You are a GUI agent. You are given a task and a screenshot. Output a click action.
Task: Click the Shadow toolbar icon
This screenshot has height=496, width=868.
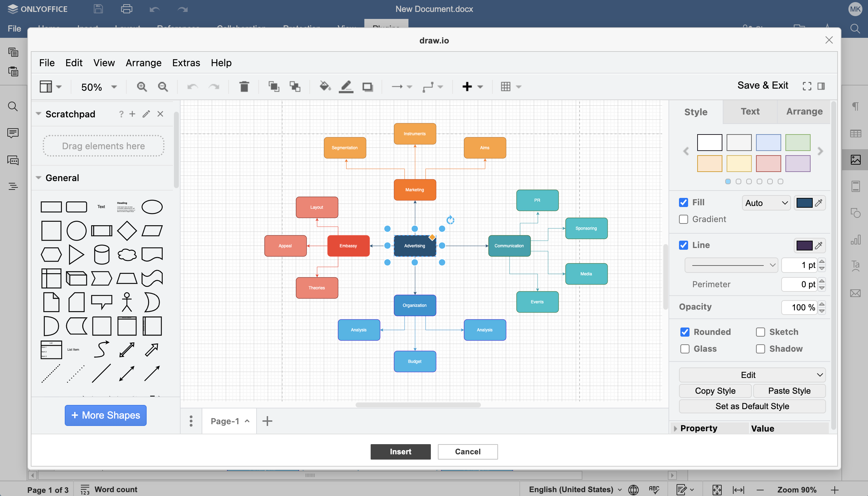click(367, 87)
